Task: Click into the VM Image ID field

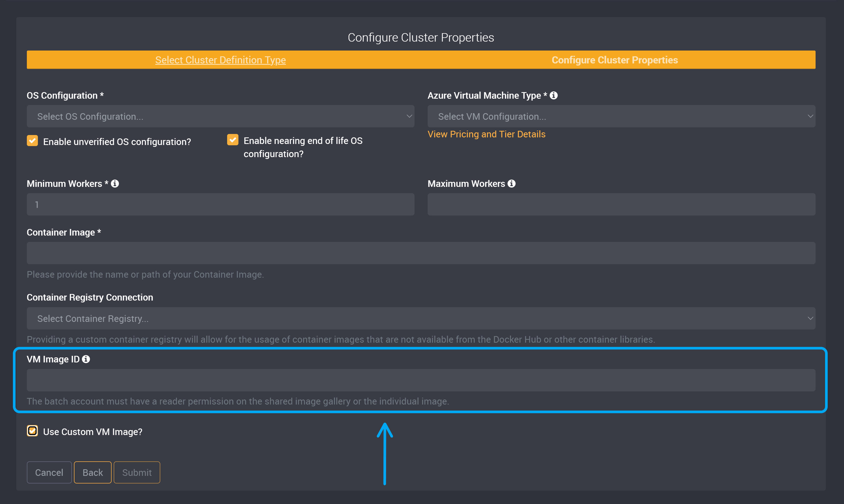Action: pos(421,380)
